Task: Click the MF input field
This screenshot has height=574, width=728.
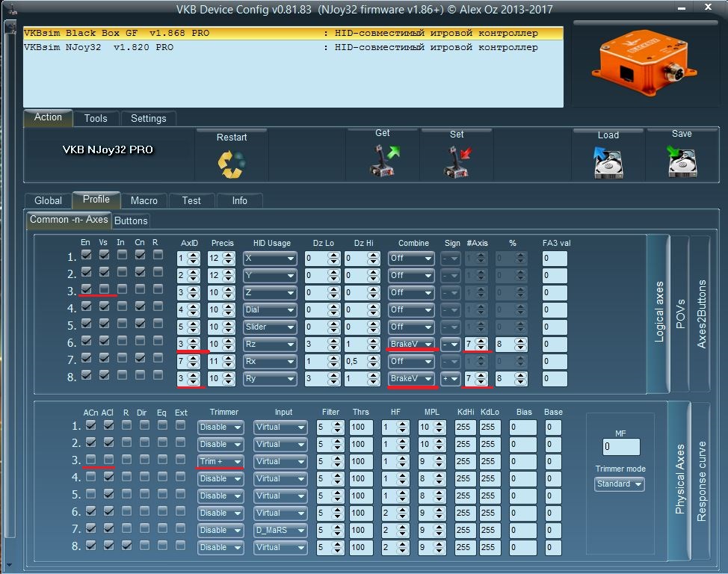Action: 621,447
